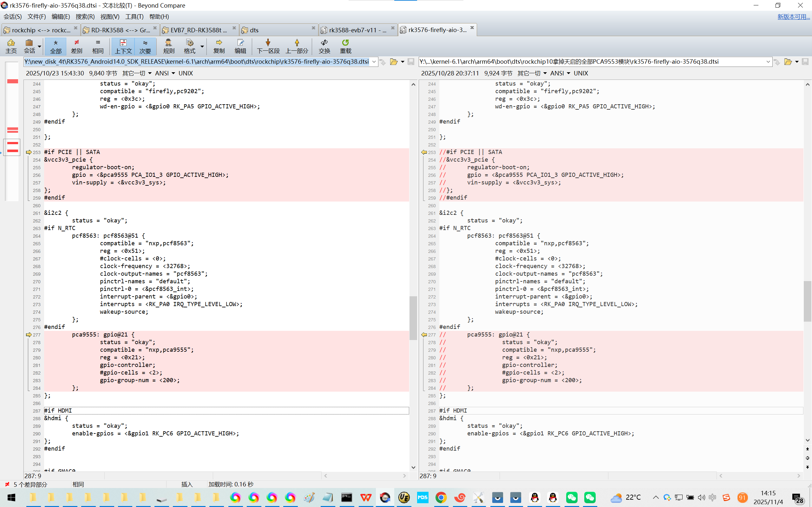Click left pane line 253 copy arrow
Viewport: 812px width, 507px height.
[29, 152]
